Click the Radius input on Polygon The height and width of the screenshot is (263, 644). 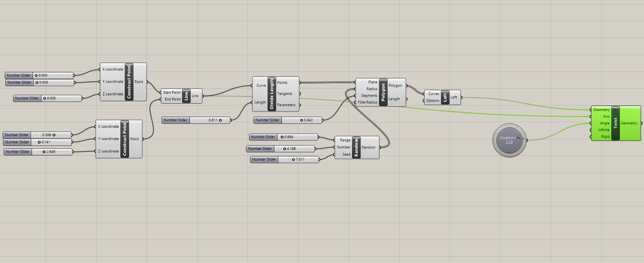372,89
